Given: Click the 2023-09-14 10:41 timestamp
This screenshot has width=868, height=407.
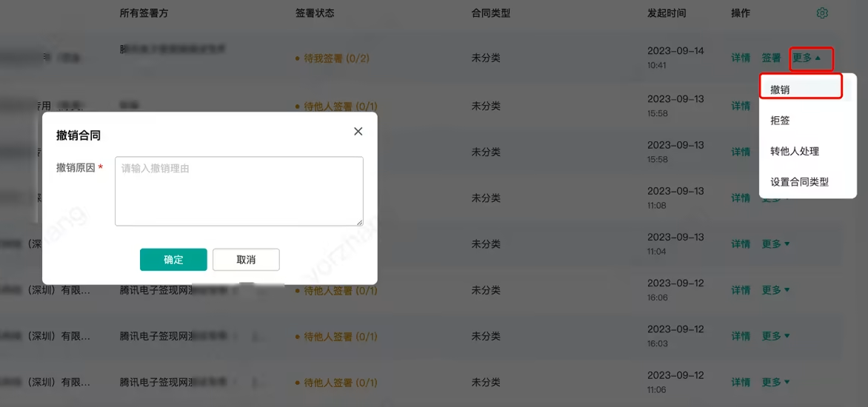Looking at the screenshot, I should click(675, 58).
